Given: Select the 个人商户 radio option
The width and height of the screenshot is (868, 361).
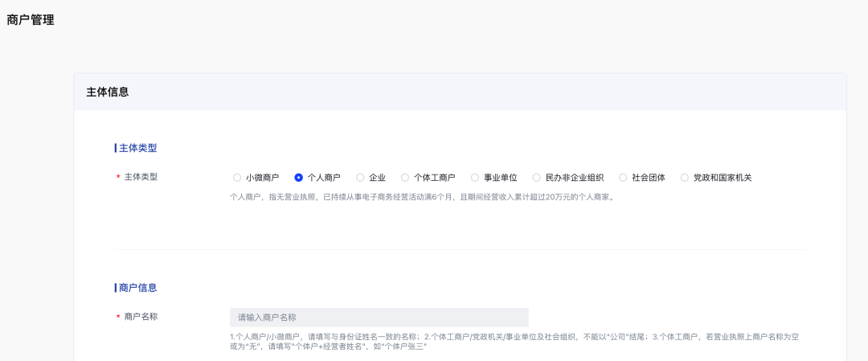Looking at the screenshot, I should click(x=299, y=178).
